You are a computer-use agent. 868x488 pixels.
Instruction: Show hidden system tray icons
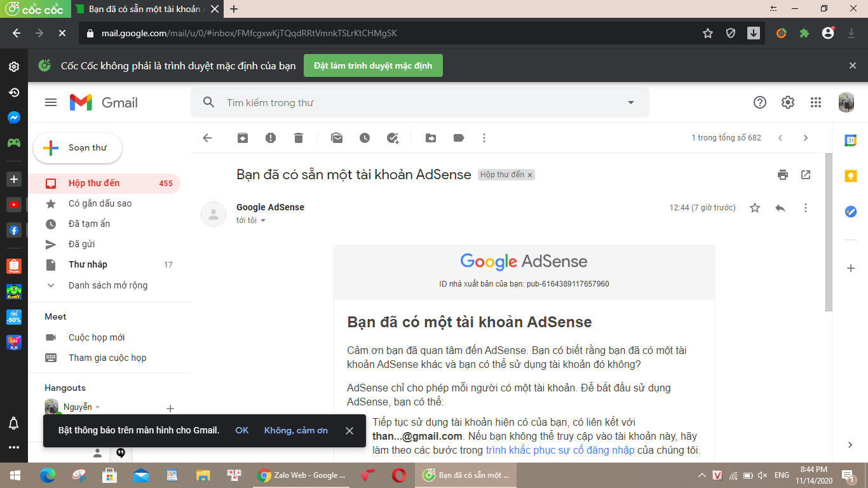click(702, 475)
